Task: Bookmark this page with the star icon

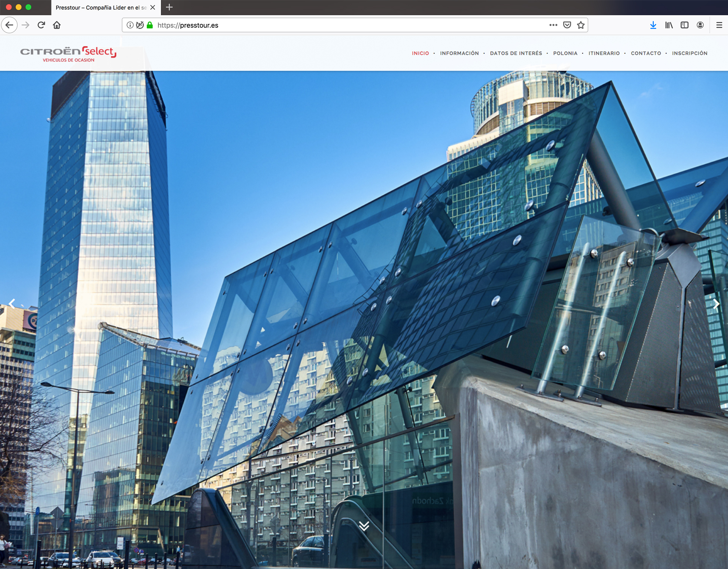Action: pyautogui.click(x=581, y=25)
